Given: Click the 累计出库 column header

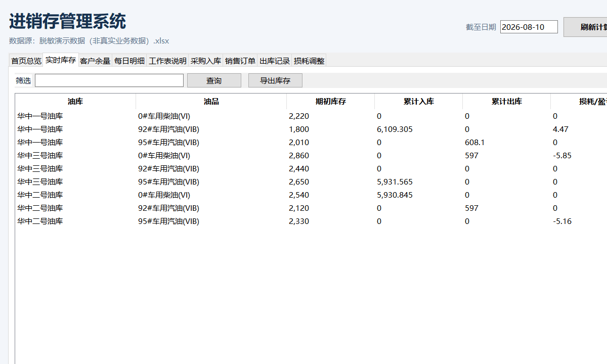Looking at the screenshot, I should click(507, 102).
